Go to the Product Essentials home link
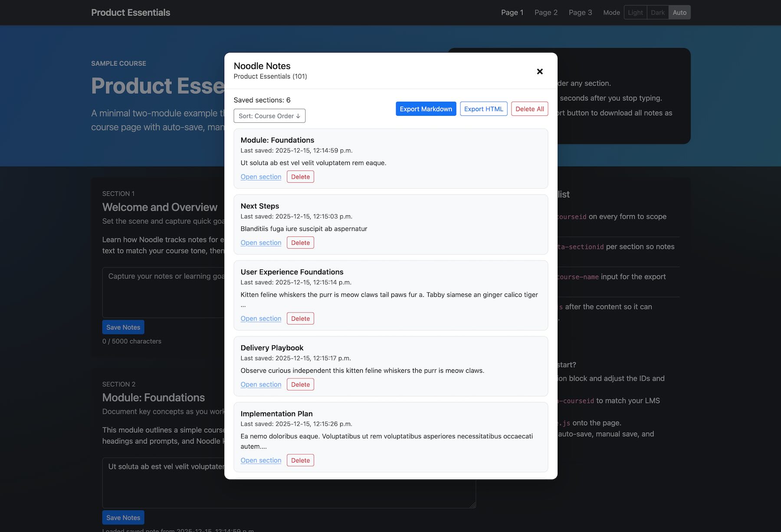The image size is (781, 532). 130,13
